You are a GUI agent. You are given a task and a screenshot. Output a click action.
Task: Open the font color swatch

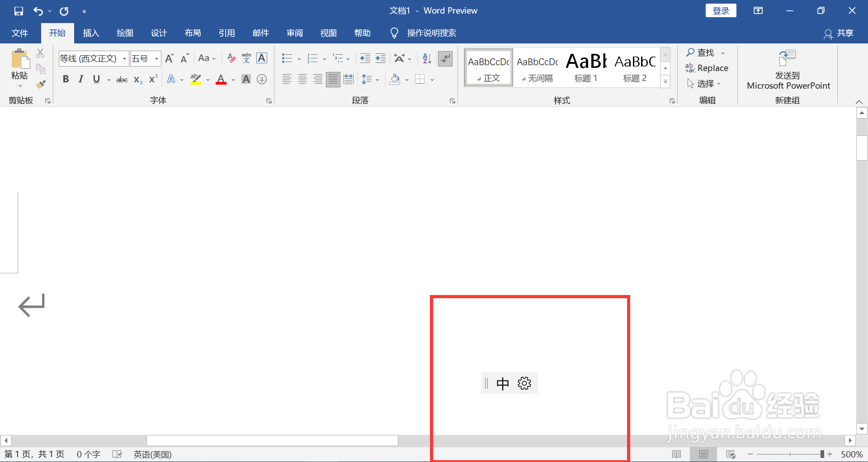221,79
